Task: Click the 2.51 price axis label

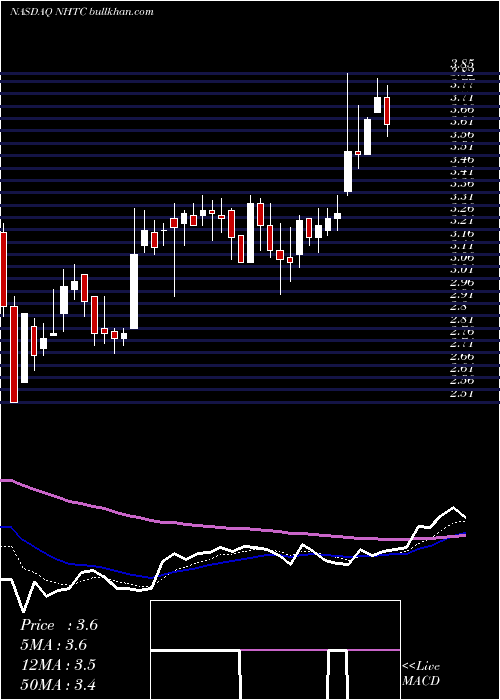Action: coord(462,394)
